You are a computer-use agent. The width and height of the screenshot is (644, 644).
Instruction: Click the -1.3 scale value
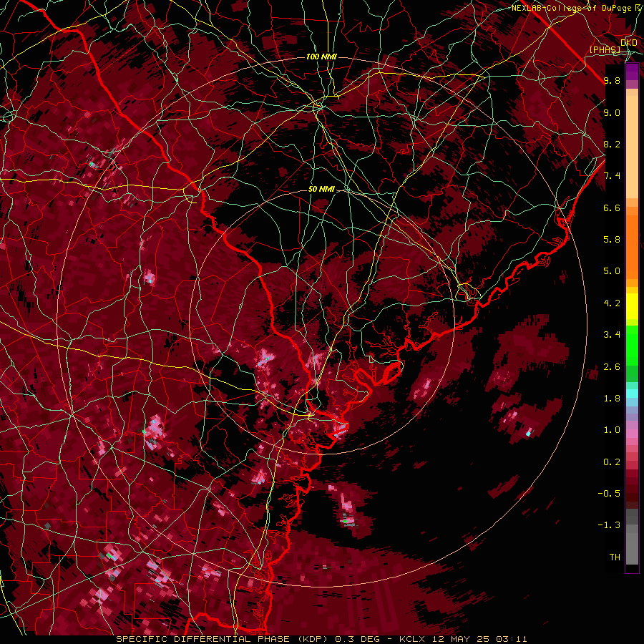(609, 525)
